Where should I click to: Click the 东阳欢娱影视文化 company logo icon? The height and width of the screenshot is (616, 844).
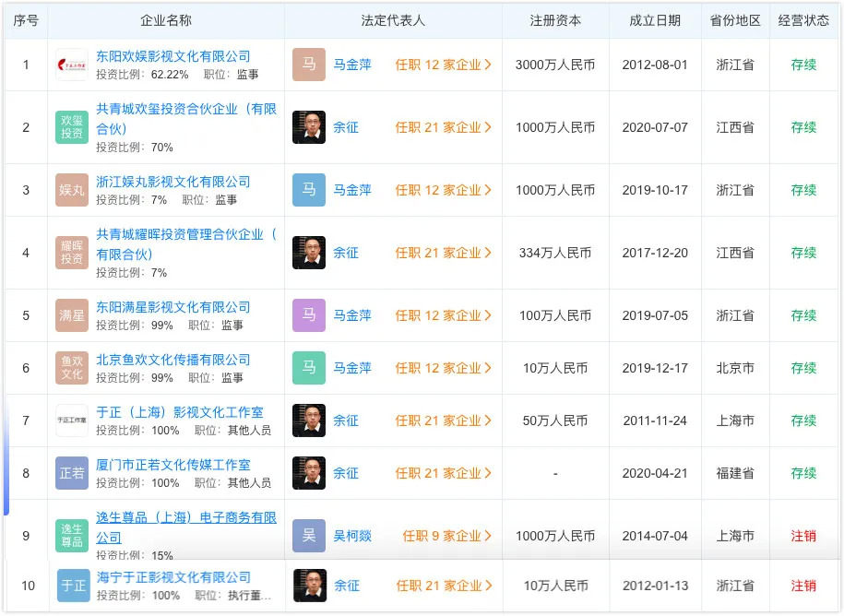coord(72,65)
